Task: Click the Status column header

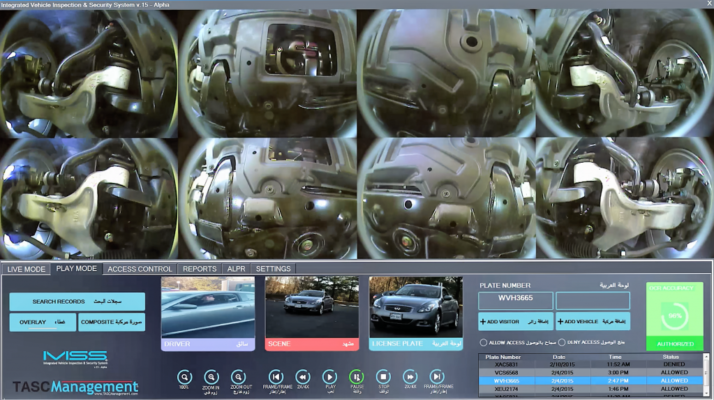Action: click(x=671, y=357)
